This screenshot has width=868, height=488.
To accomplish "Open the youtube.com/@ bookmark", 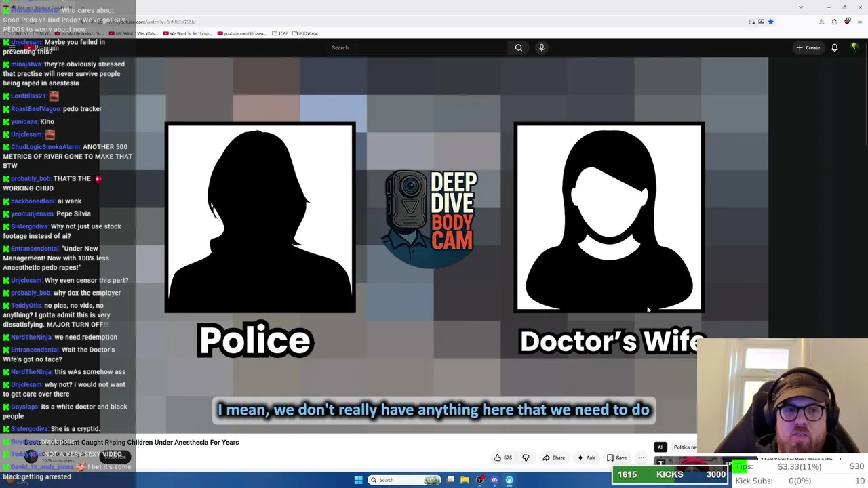I will (242, 33).
